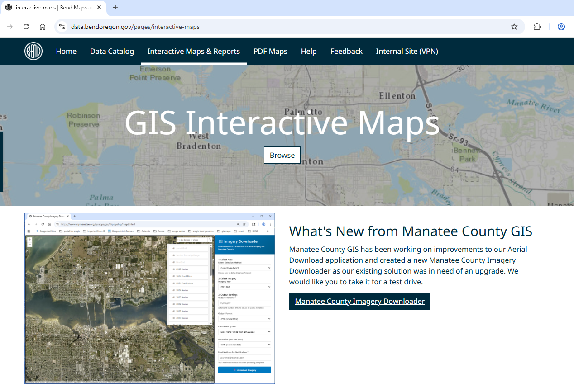The width and height of the screenshot is (574, 392).
Task: Maximize the browser window
Action: (557, 7)
